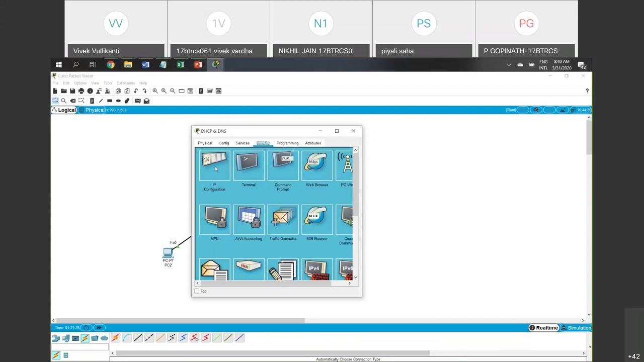Open the Programming tab
Image resolution: width=644 pixels, height=362 pixels.
pyautogui.click(x=287, y=143)
